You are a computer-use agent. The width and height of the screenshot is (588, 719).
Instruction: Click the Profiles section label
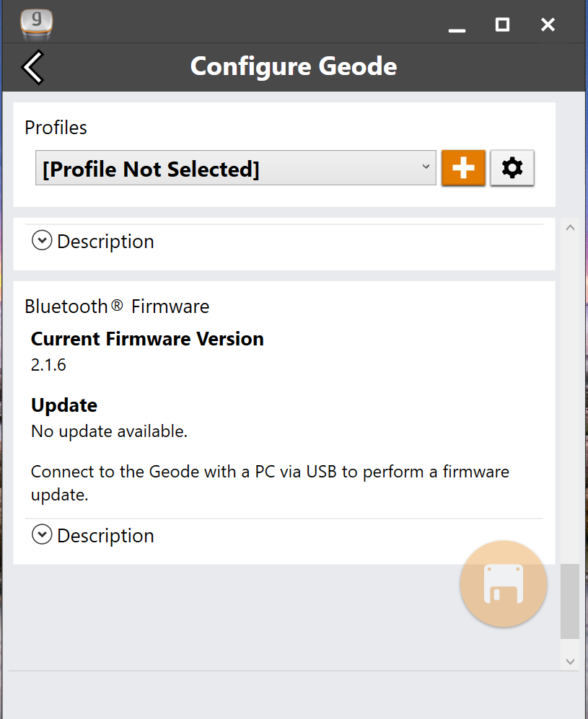tap(56, 128)
